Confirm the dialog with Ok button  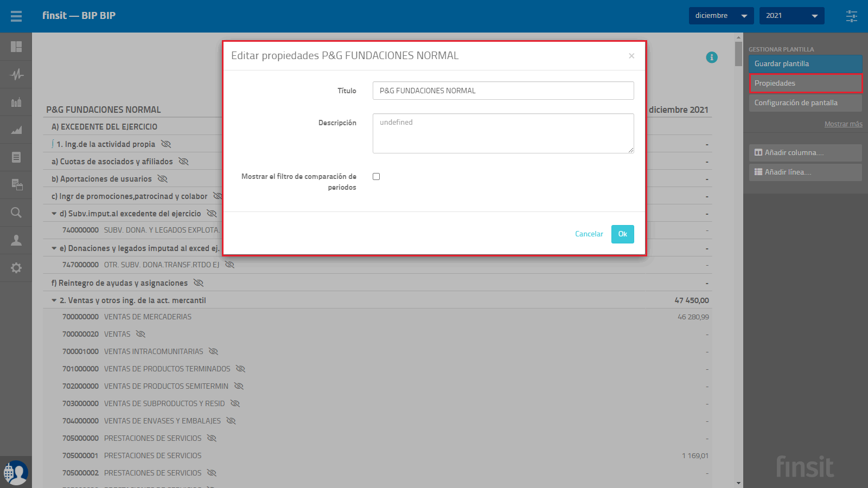[622, 234]
